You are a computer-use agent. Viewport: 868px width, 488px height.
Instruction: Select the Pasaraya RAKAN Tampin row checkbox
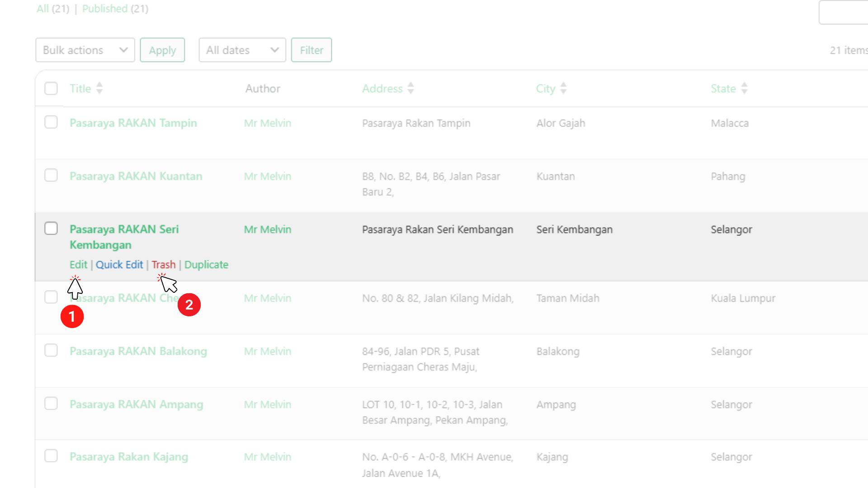(51, 122)
